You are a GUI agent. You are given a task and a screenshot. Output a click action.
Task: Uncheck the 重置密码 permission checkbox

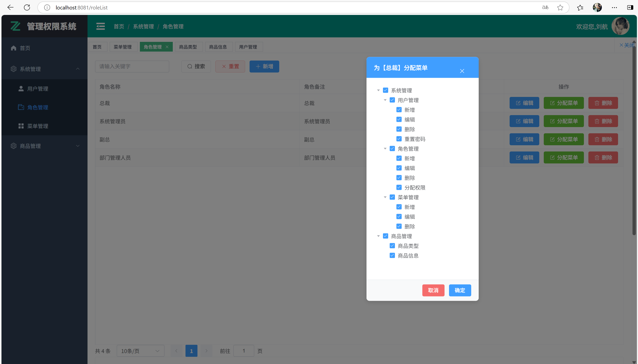pyautogui.click(x=399, y=139)
